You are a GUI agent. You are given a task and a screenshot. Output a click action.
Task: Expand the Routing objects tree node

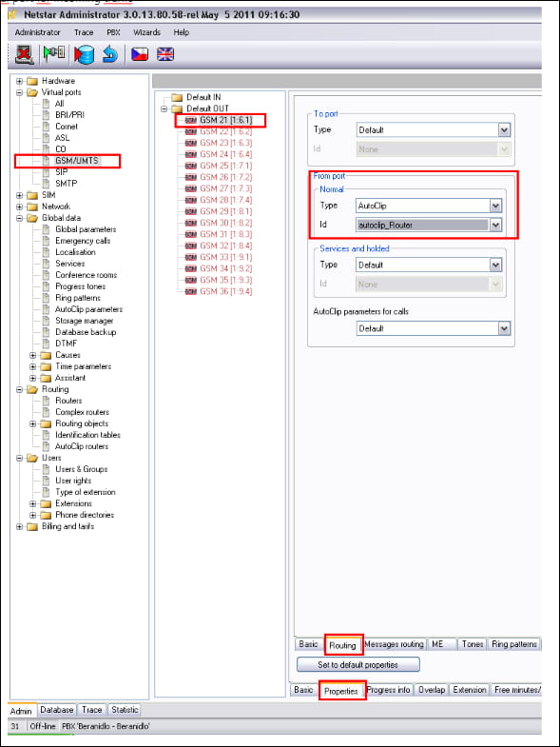tap(33, 424)
